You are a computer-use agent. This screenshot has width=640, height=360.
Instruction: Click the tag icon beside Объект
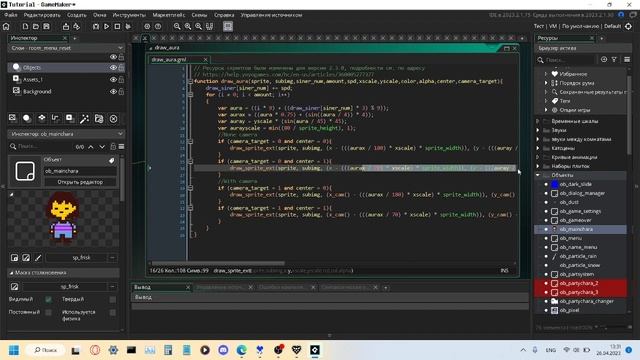(x=111, y=160)
